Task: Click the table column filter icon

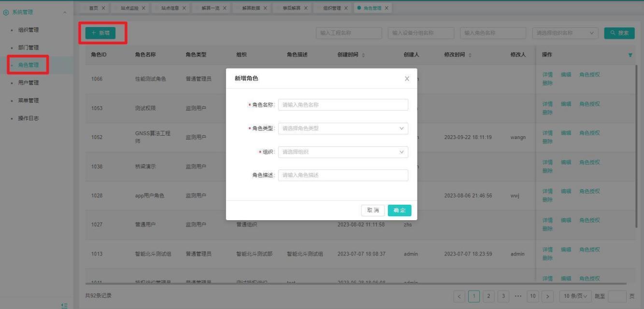Action: [630, 55]
